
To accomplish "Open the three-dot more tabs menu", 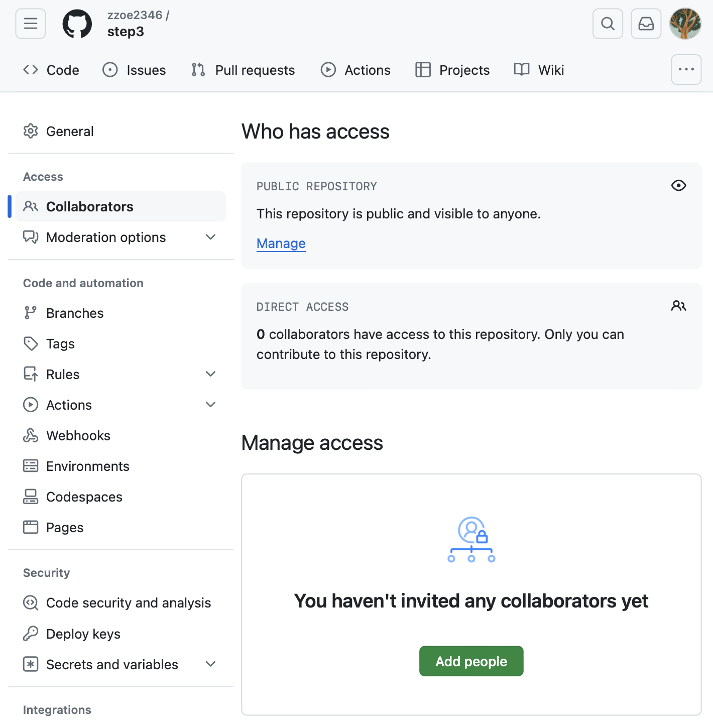I will [x=686, y=69].
